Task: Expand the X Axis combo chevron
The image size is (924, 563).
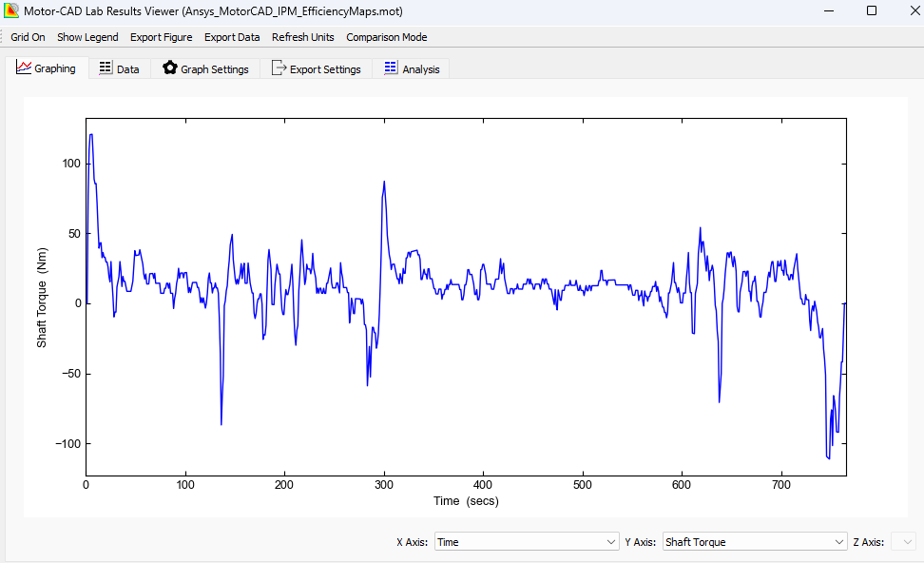Action: pyautogui.click(x=613, y=541)
